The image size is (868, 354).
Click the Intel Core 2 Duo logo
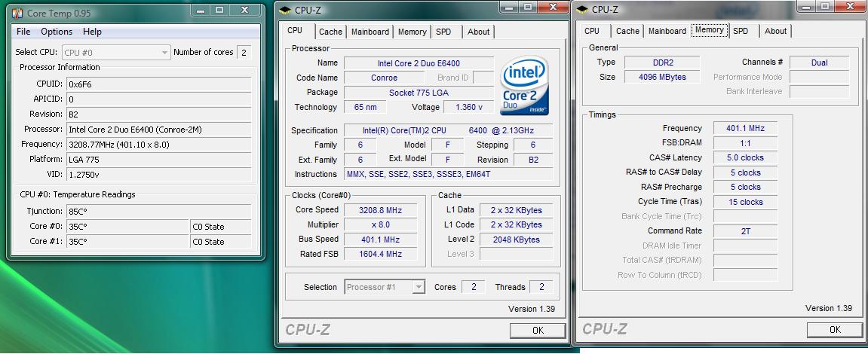tap(524, 85)
